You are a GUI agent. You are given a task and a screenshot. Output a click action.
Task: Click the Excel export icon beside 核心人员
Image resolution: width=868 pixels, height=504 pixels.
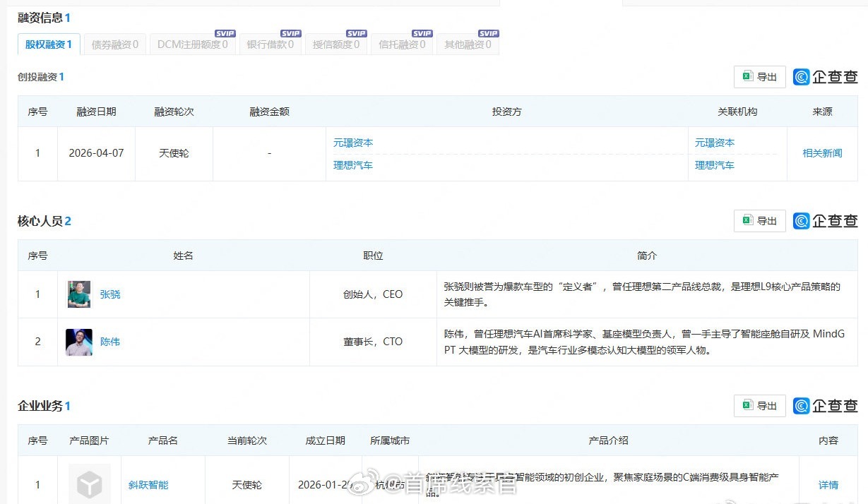click(747, 221)
